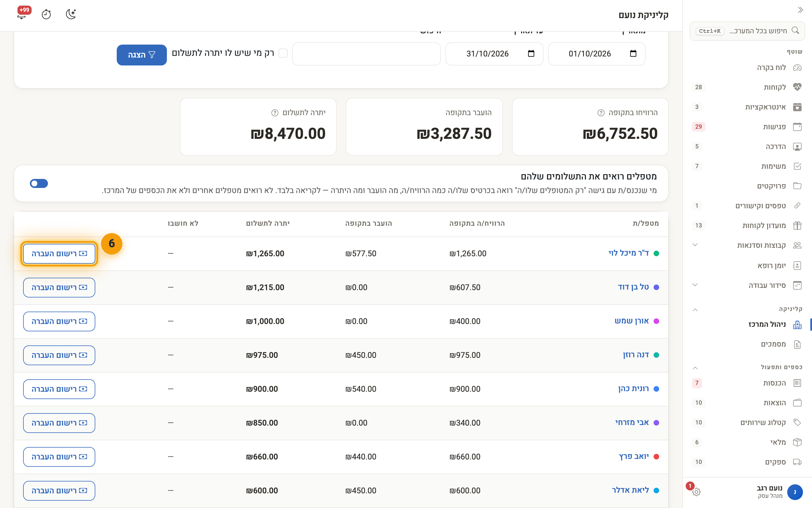Click the empty filter field beside end date
Viewport: 812px width, 508px height.
(x=367, y=54)
